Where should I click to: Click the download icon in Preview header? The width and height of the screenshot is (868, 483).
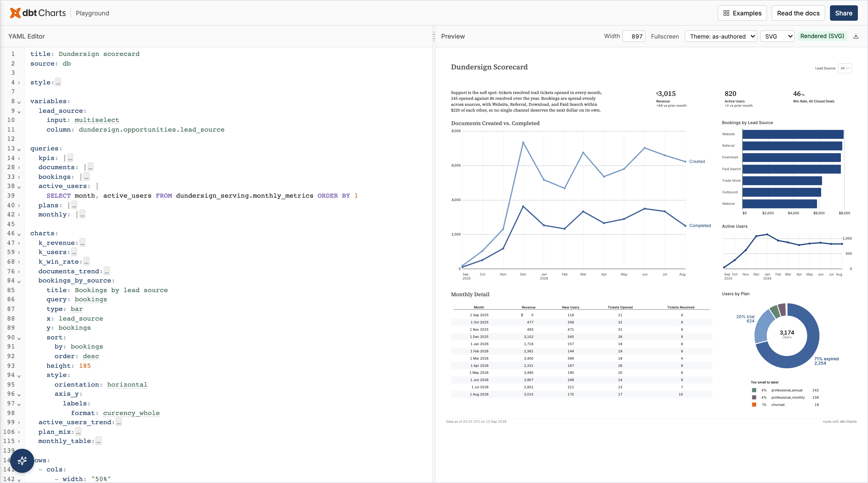coord(855,36)
